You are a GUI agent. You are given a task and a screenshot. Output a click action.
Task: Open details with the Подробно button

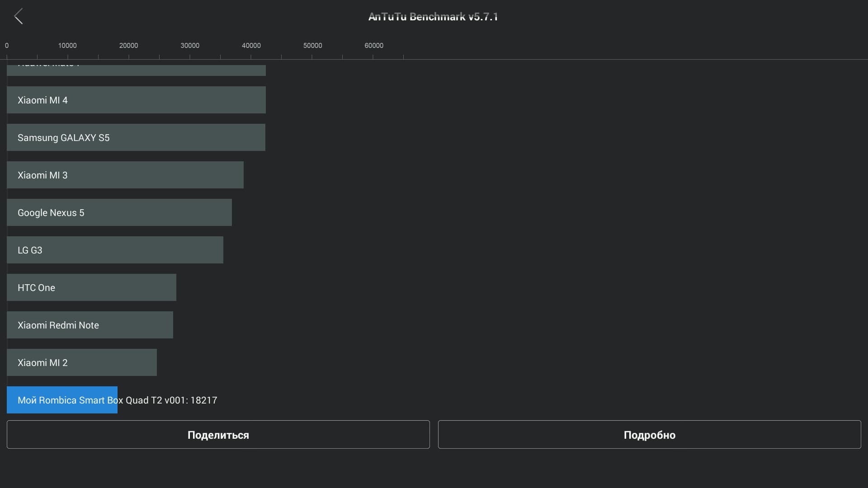(x=649, y=435)
